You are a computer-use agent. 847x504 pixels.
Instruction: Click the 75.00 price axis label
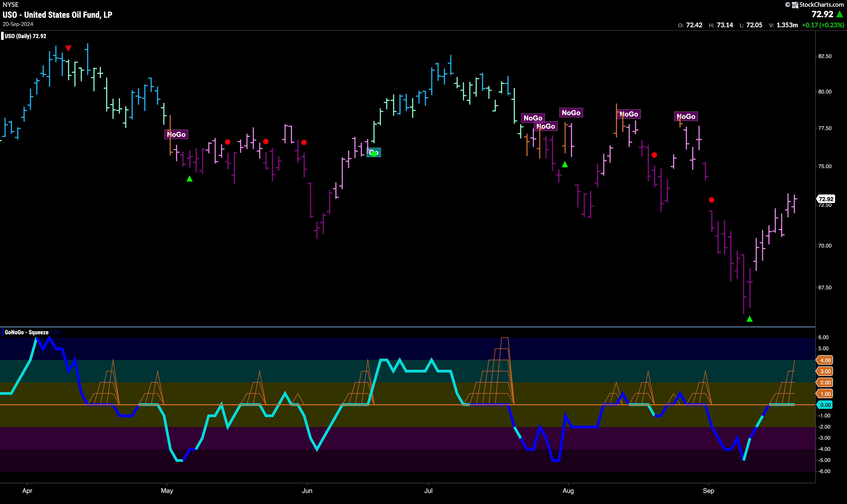click(825, 166)
